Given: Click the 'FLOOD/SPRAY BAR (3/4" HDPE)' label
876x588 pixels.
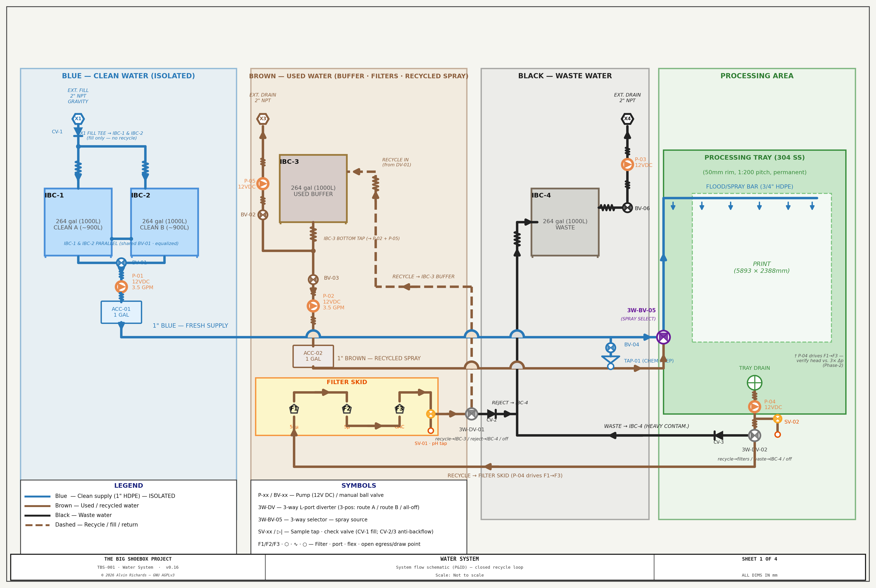Looking at the screenshot, I should (750, 187).
